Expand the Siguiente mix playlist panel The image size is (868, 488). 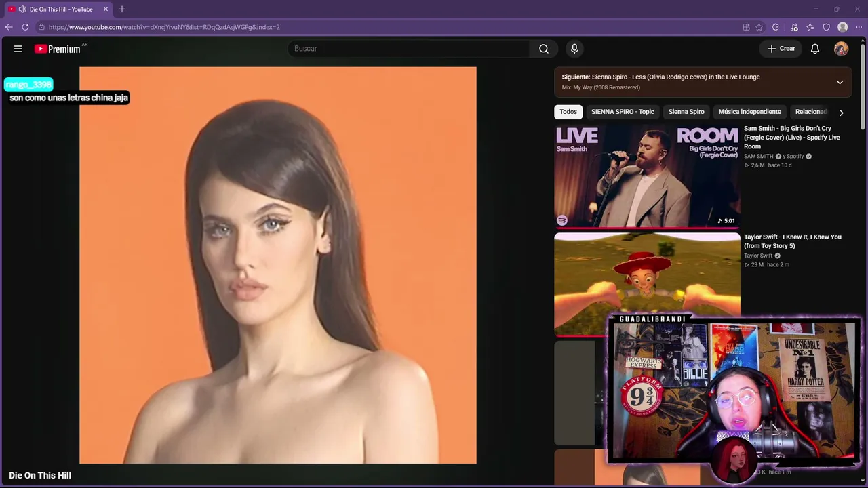point(840,82)
